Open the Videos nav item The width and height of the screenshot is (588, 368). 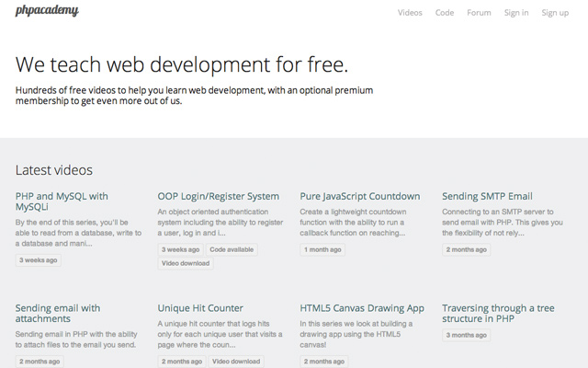tap(410, 13)
